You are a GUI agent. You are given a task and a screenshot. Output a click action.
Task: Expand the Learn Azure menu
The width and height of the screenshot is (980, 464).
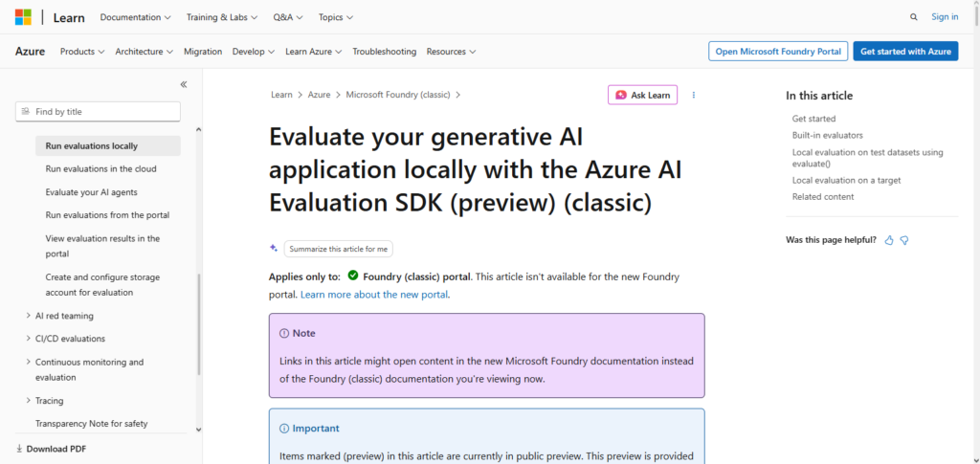tap(314, 52)
